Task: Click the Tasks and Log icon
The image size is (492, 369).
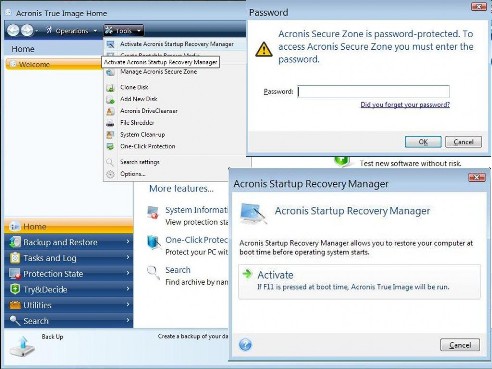Action: (15, 258)
